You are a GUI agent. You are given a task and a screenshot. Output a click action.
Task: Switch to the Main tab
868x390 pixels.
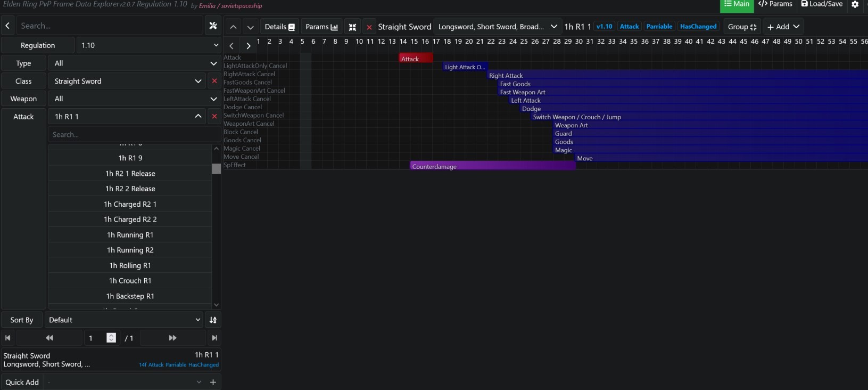737,4
